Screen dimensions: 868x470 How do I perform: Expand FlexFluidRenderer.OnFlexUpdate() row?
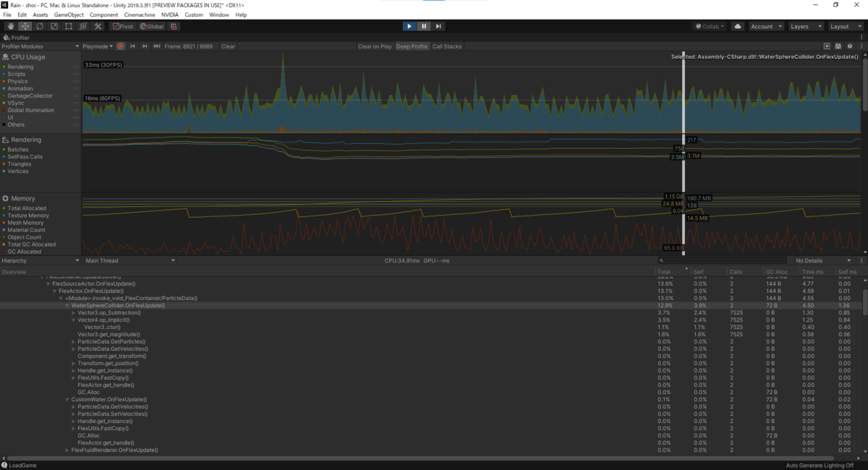pos(67,450)
